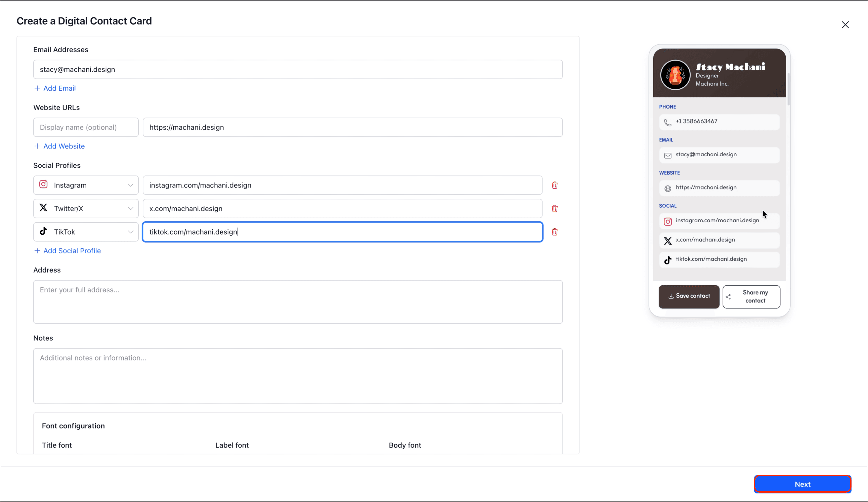The height and width of the screenshot is (502, 868).
Task: Open the Twitter/X platform dropdown
Action: [86, 209]
